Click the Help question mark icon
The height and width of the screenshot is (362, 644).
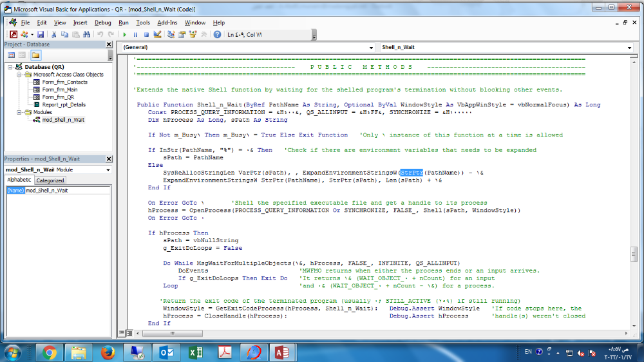pyautogui.click(x=217, y=34)
